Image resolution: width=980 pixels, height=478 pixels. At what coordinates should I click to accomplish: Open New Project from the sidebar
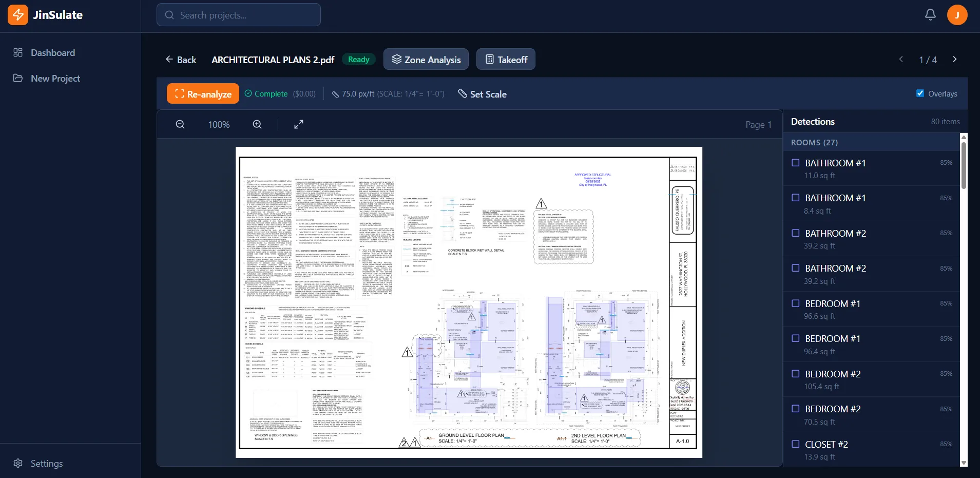click(55, 79)
